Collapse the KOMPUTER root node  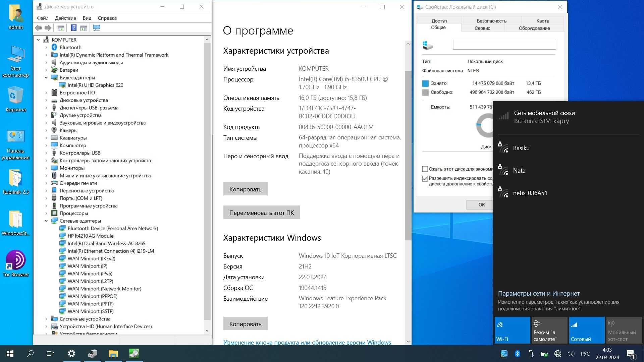pos(38,40)
